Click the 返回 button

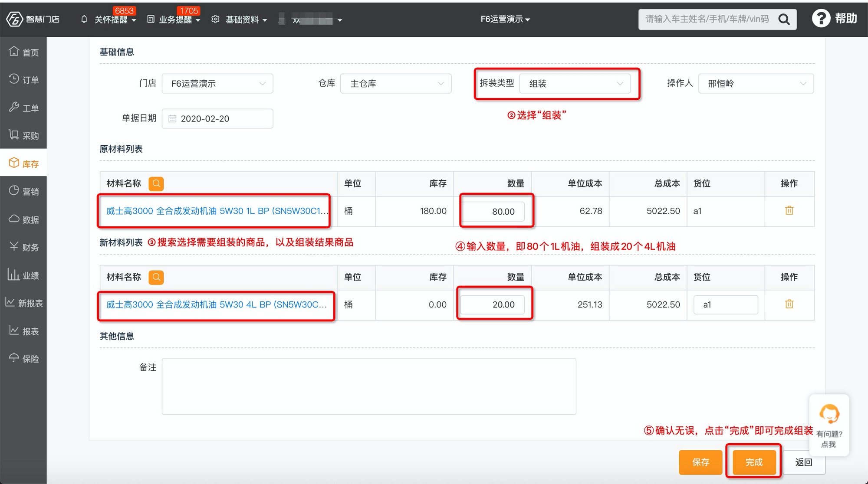(804, 462)
